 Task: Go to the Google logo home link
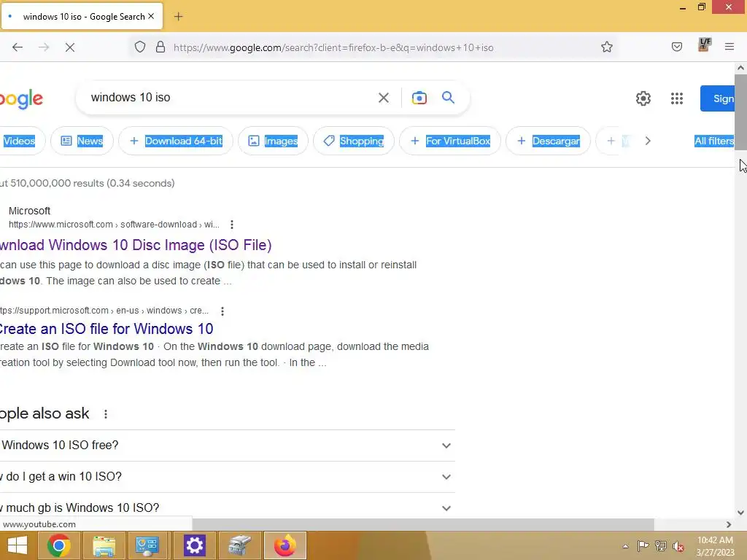click(x=21, y=99)
